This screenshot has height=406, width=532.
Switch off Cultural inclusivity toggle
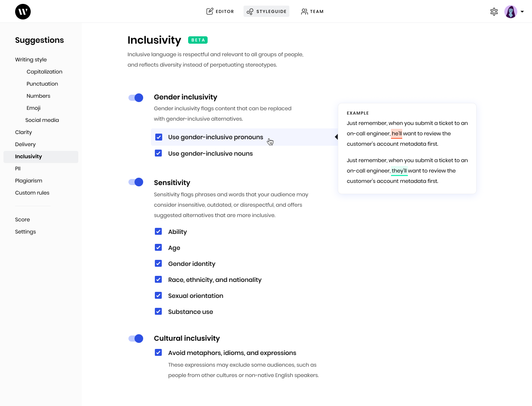pos(136,339)
